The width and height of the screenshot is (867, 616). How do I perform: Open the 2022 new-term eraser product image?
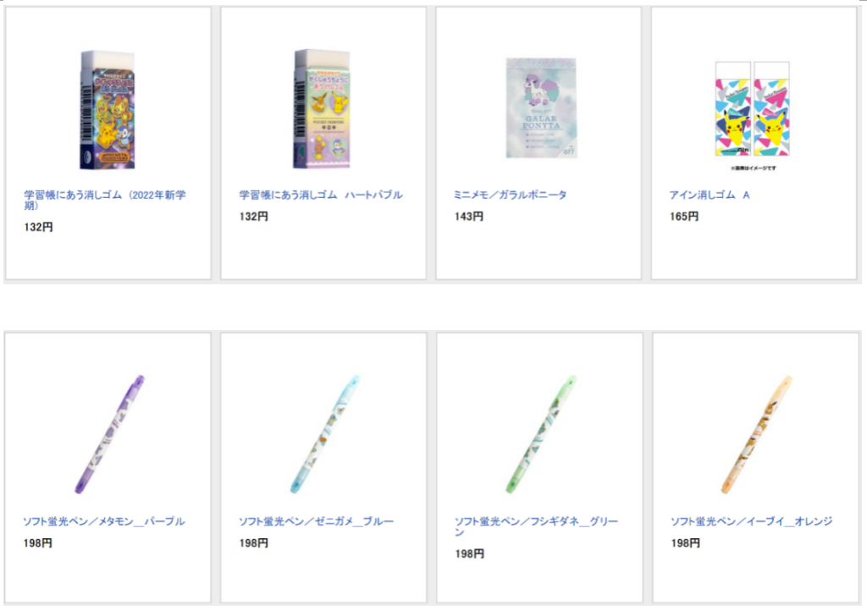(x=108, y=109)
